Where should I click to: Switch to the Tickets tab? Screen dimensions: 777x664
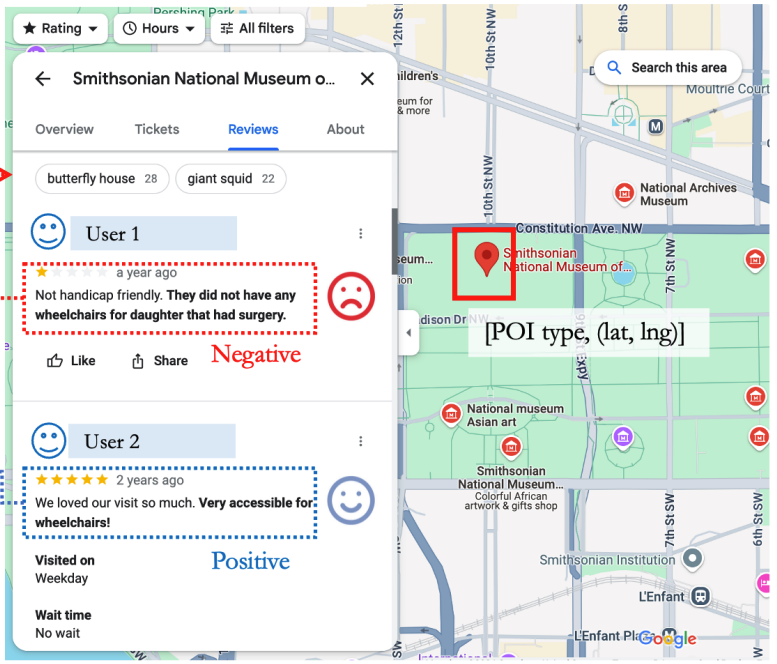pyautogui.click(x=157, y=129)
